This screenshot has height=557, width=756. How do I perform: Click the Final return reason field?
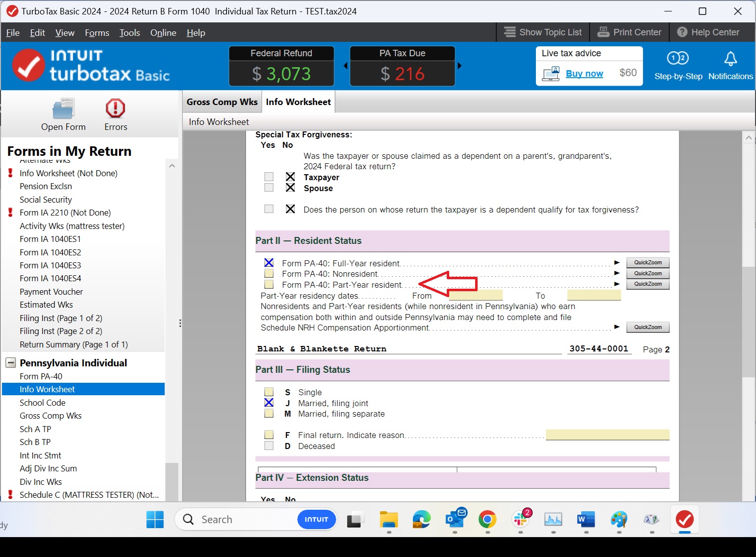[x=608, y=435]
